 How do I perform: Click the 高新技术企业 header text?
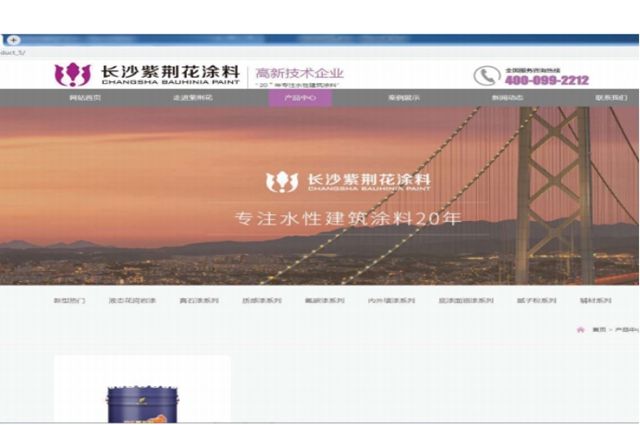point(300,73)
